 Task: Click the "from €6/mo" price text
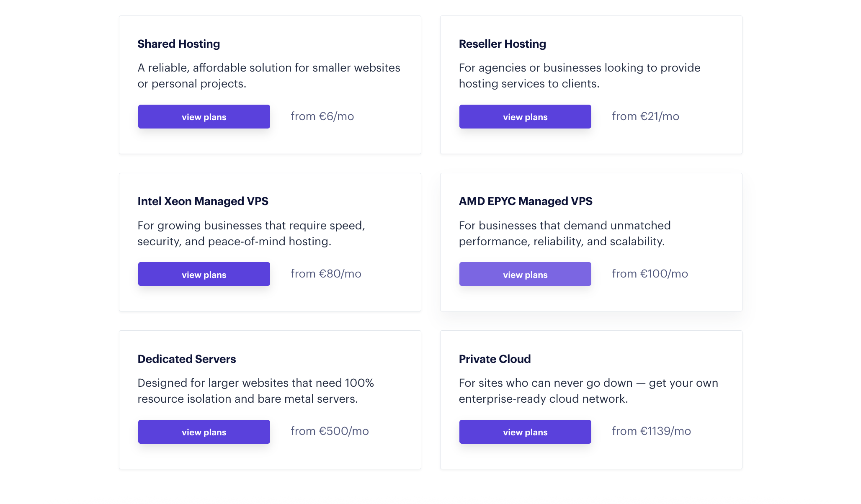click(322, 116)
